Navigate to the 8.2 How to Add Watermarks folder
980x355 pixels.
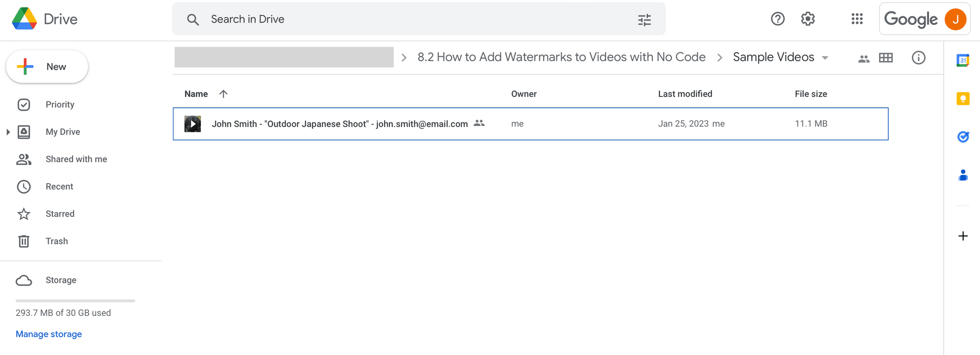tap(561, 57)
